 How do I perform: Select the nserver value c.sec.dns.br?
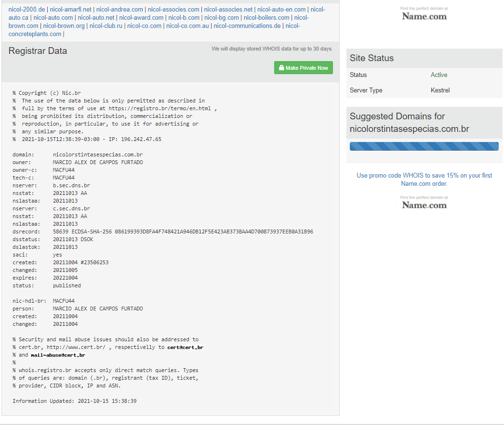(71, 208)
